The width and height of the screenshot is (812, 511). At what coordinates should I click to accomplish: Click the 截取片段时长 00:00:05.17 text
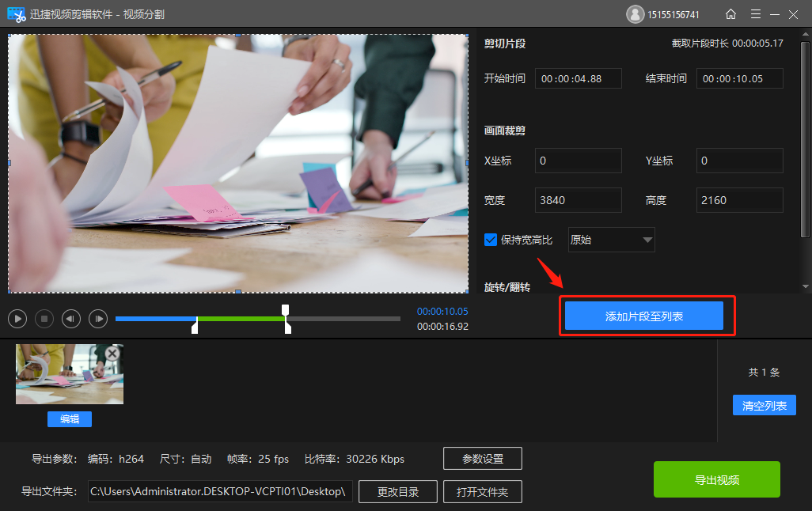[727, 44]
